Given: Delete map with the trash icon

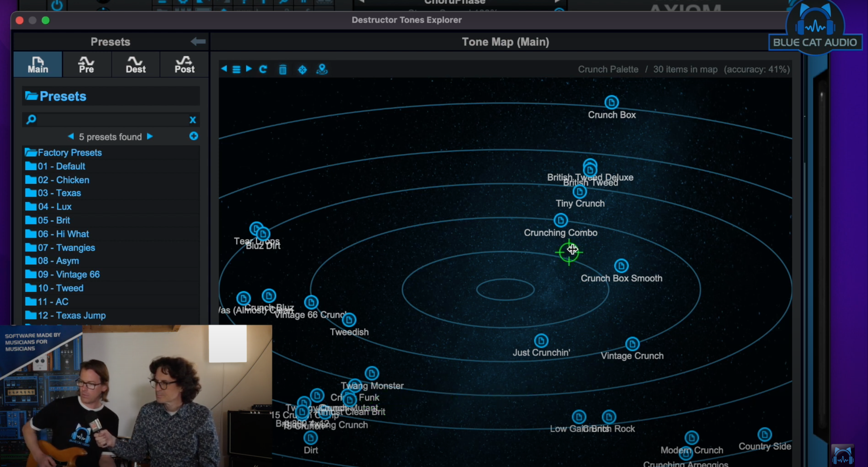Looking at the screenshot, I should click(283, 70).
